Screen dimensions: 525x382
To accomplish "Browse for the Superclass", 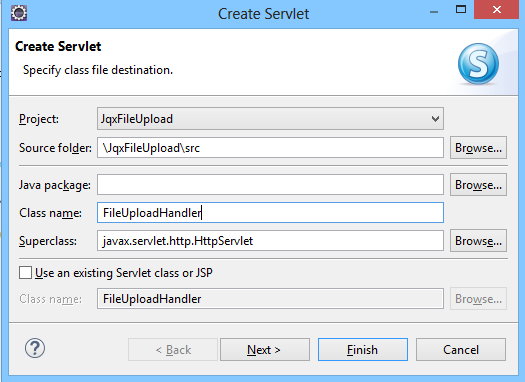I will click(478, 240).
